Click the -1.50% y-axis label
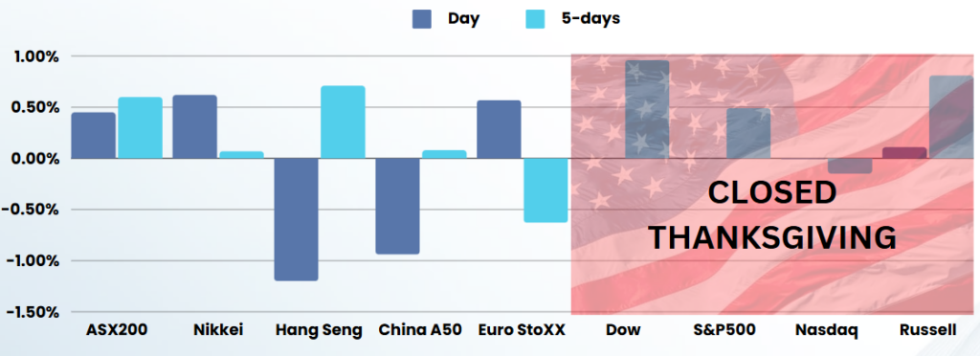980x356 pixels. (31, 312)
